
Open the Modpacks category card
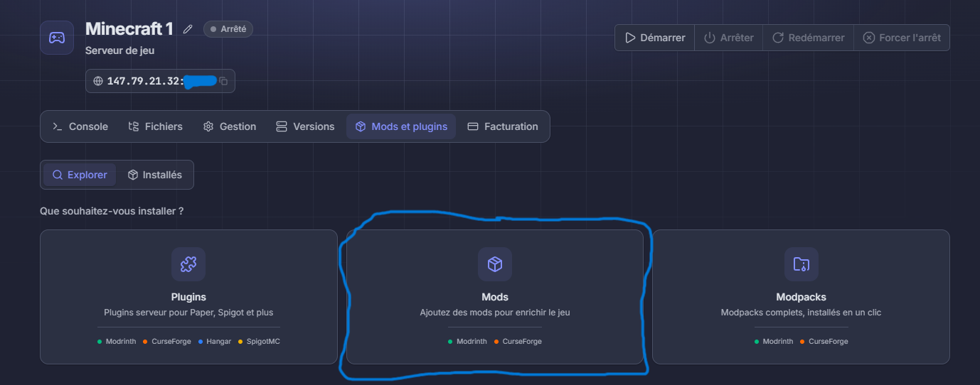tap(801, 297)
